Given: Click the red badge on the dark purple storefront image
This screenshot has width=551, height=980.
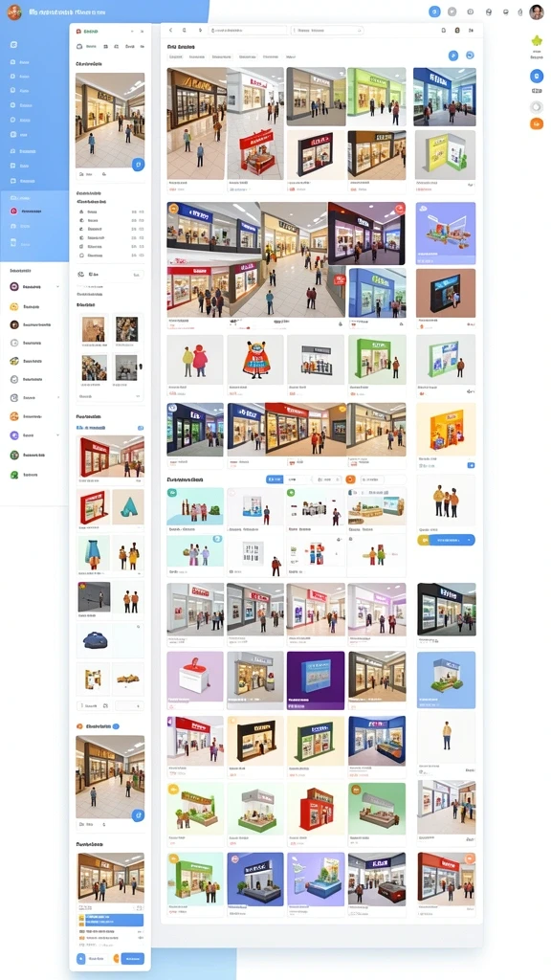Looking at the screenshot, I should click(x=400, y=208).
